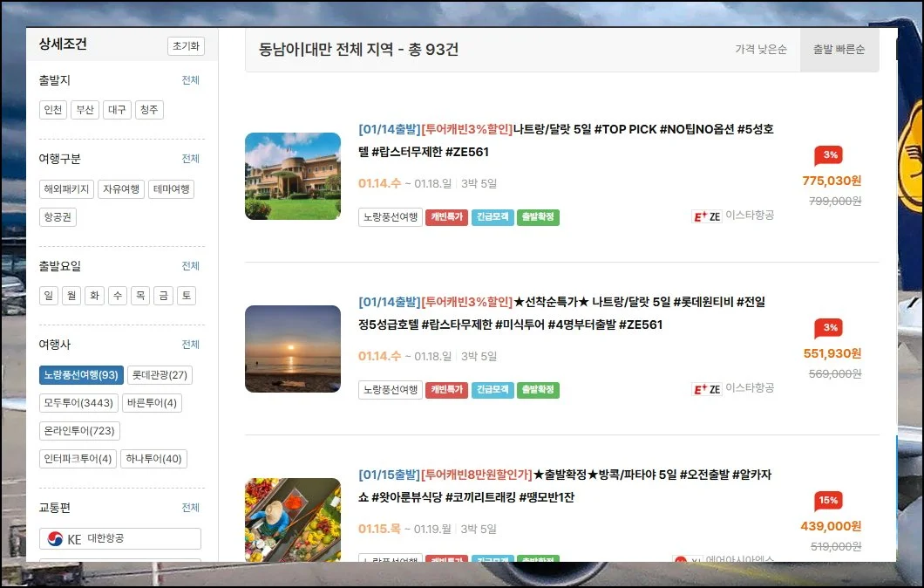Click the 긴급모객 tag on second listing
The height and width of the screenshot is (588, 924).
[x=493, y=390]
